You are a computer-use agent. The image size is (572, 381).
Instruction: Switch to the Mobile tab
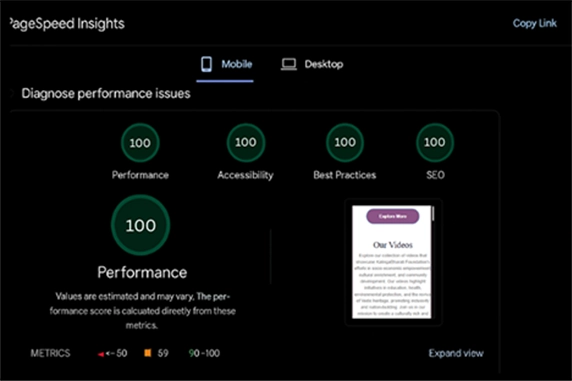225,65
